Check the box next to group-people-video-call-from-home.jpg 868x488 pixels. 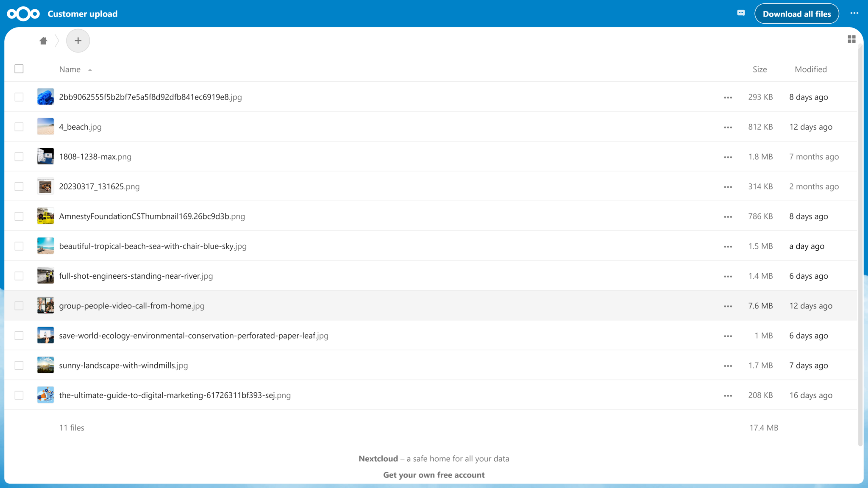[19, 305]
